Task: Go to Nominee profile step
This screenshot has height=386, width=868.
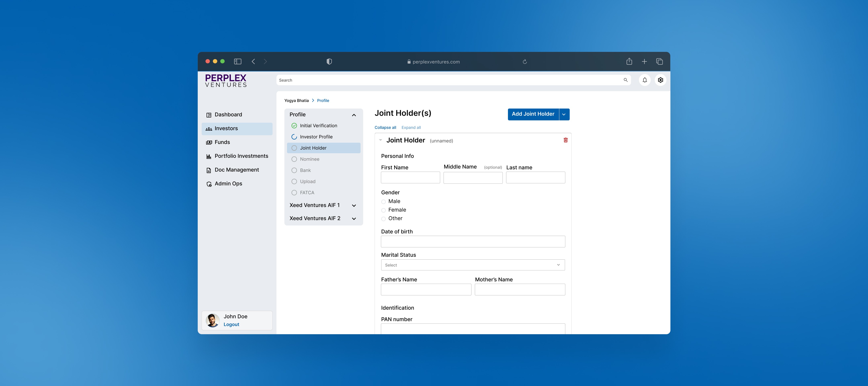Action: pyautogui.click(x=309, y=159)
